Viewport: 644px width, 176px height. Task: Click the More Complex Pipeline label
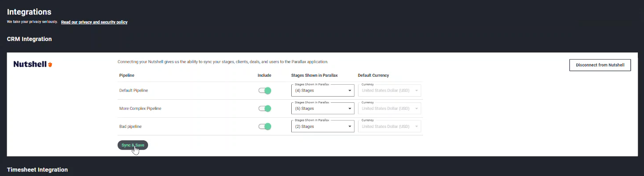[140, 109]
